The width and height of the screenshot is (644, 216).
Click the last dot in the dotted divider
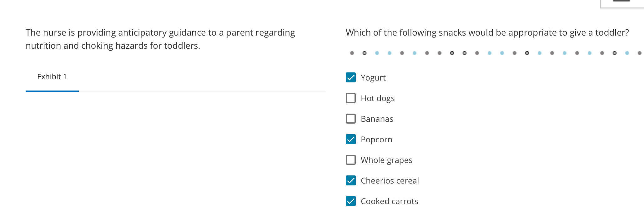click(639, 53)
